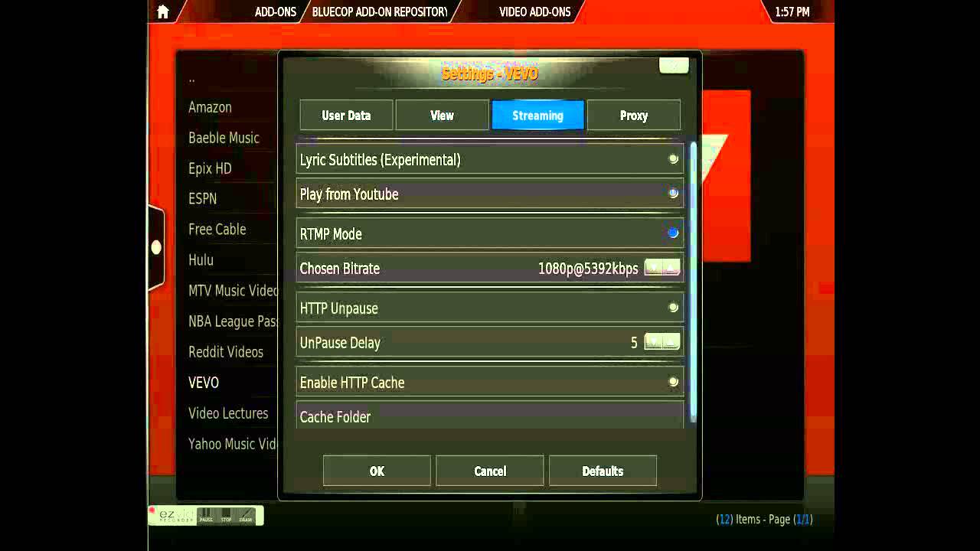Go to the Home screen icon
The height and width of the screenshot is (551, 980).
coord(162,11)
